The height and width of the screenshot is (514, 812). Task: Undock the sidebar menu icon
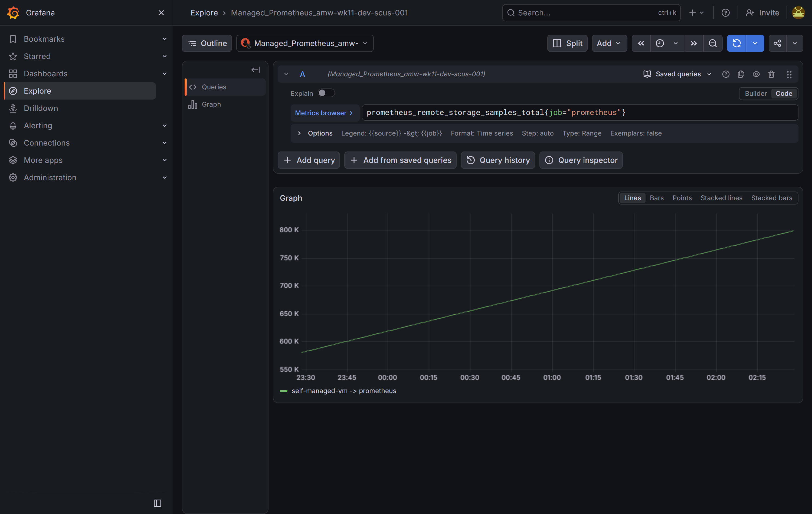coord(158,503)
